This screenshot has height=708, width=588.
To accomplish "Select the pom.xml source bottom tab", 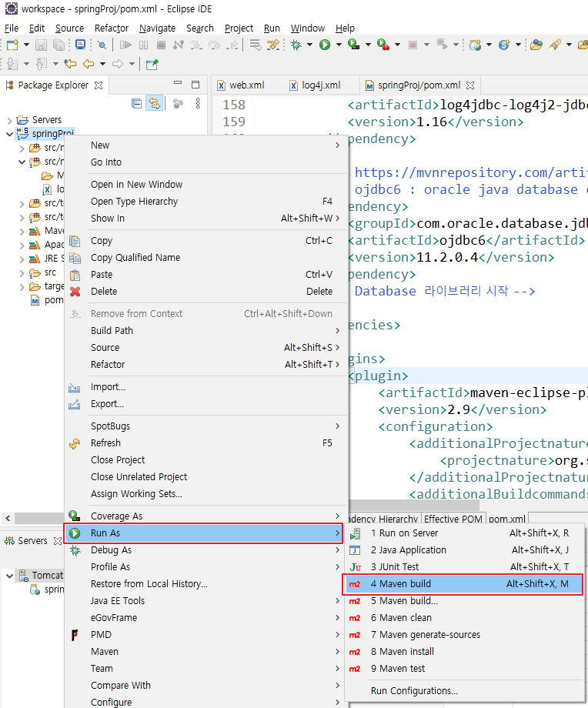I will point(506,519).
